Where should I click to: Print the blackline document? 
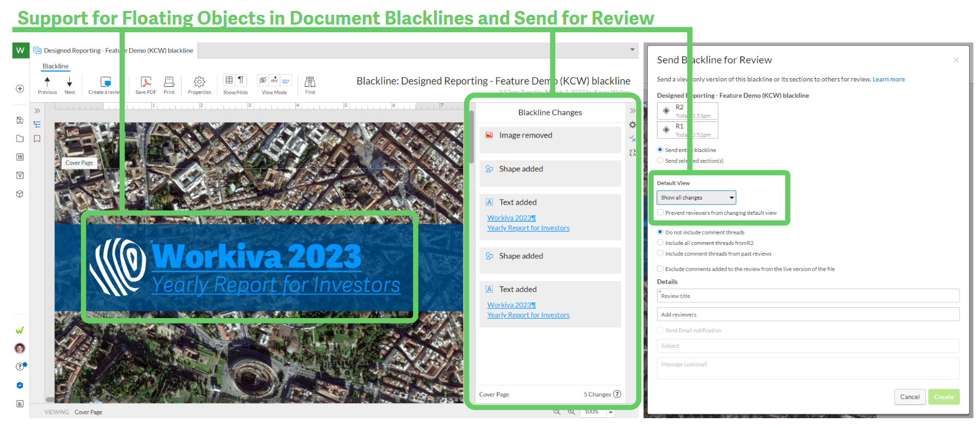169,85
